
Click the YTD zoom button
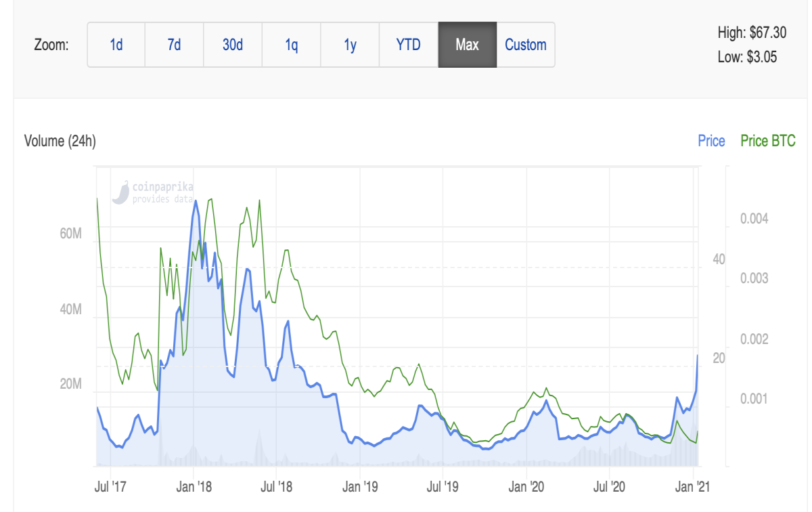(409, 45)
